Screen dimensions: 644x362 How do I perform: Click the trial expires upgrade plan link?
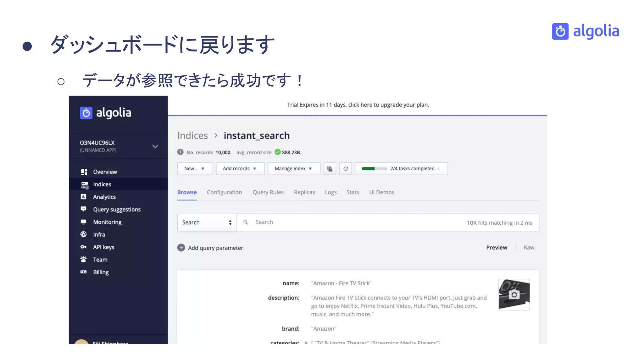[x=358, y=105]
